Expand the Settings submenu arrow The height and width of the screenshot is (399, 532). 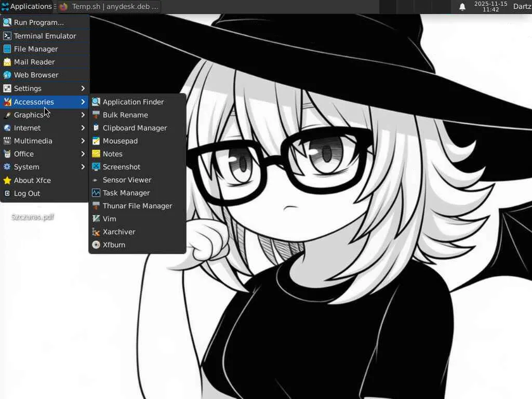[83, 88]
